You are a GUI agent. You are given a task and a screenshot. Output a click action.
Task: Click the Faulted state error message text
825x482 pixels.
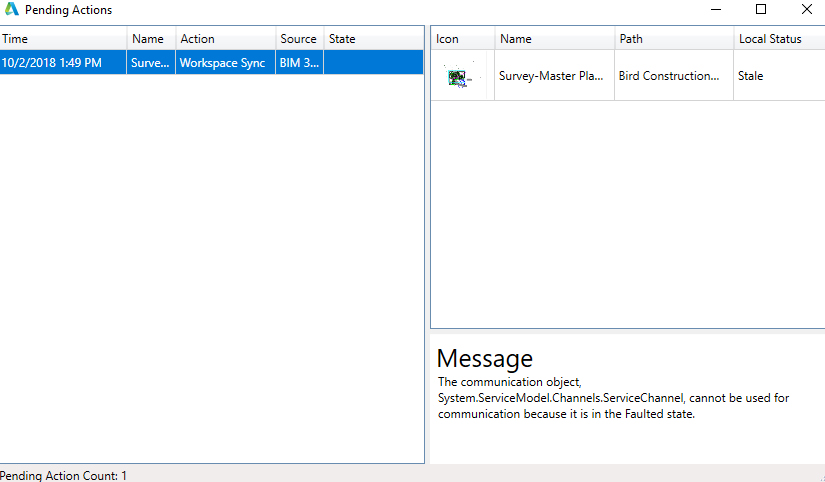tap(613, 398)
